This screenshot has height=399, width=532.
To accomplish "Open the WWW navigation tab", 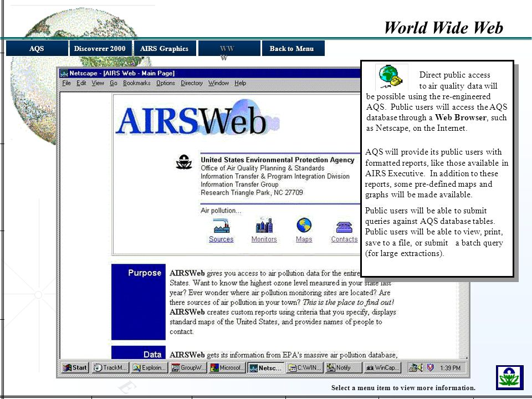I will coord(229,49).
